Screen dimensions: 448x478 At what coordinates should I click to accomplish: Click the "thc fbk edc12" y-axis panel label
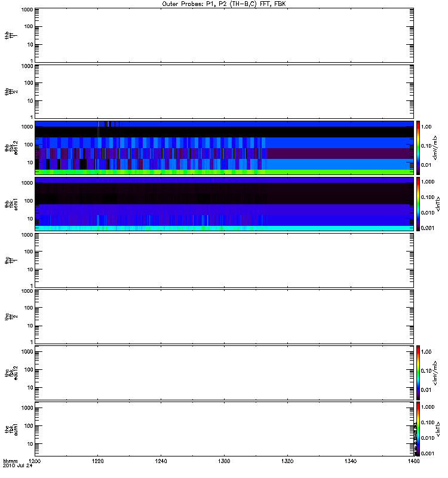(x=11, y=373)
